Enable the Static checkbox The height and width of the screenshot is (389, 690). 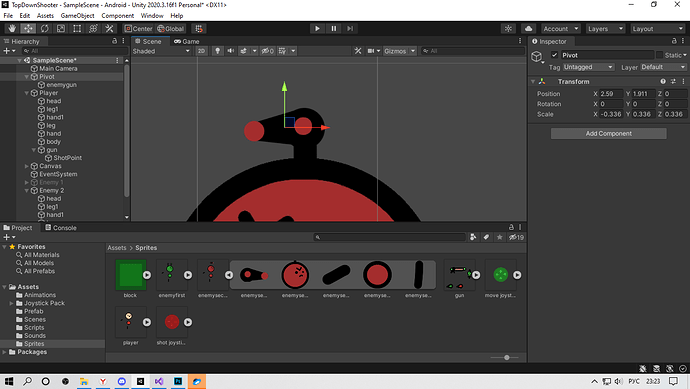659,55
